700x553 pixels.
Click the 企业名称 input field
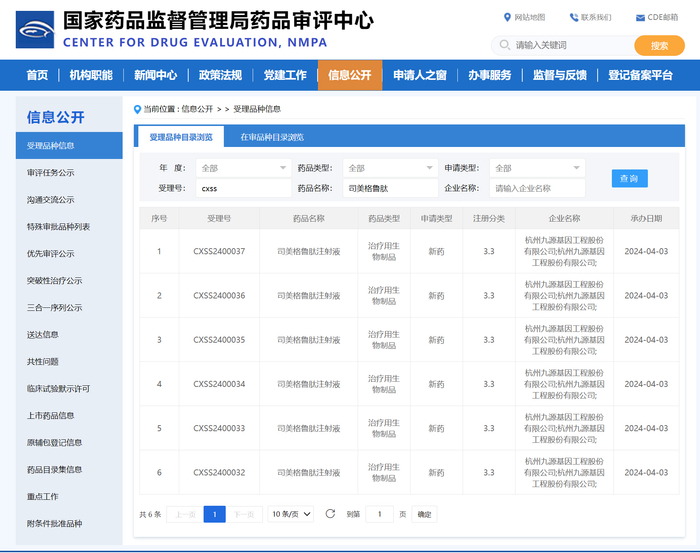click(x=537, y=188)
